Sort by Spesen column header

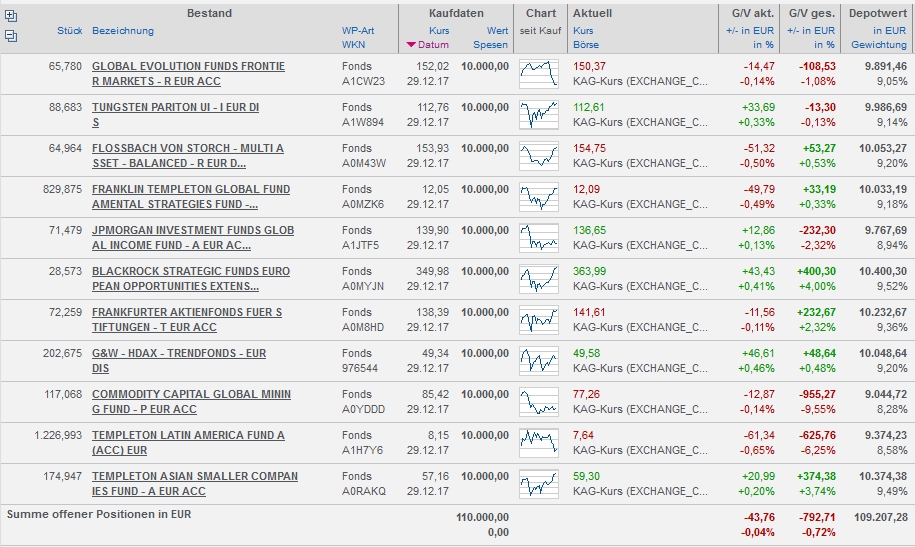pyautogui.click(x=491, y=44)
